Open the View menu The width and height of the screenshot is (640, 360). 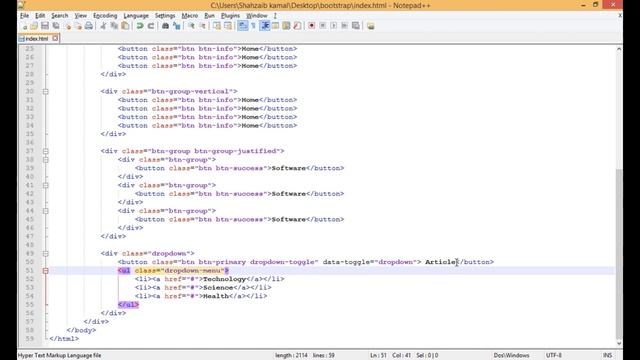point(80,16)
